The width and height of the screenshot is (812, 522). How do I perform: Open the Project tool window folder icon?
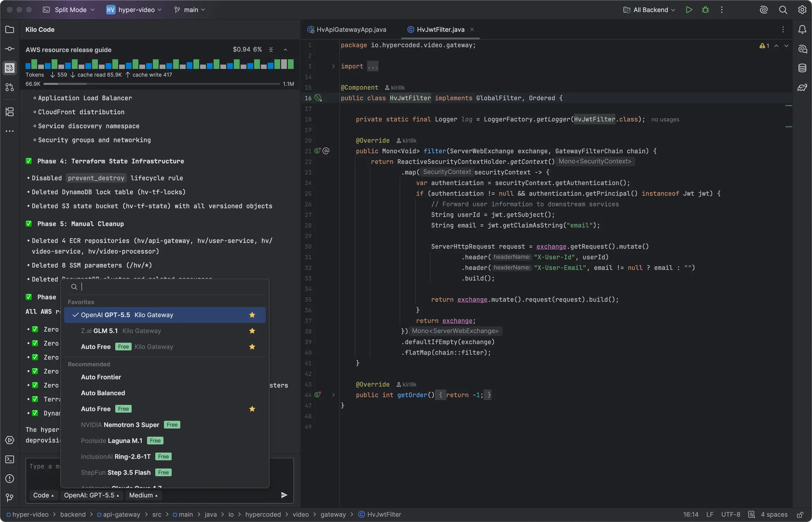point(10,30)
